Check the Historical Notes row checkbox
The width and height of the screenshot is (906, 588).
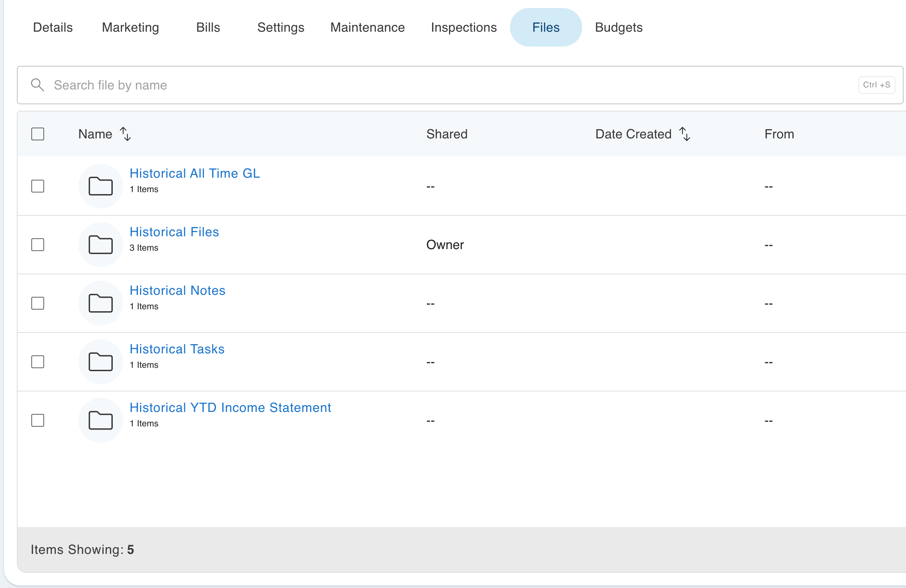38,303
